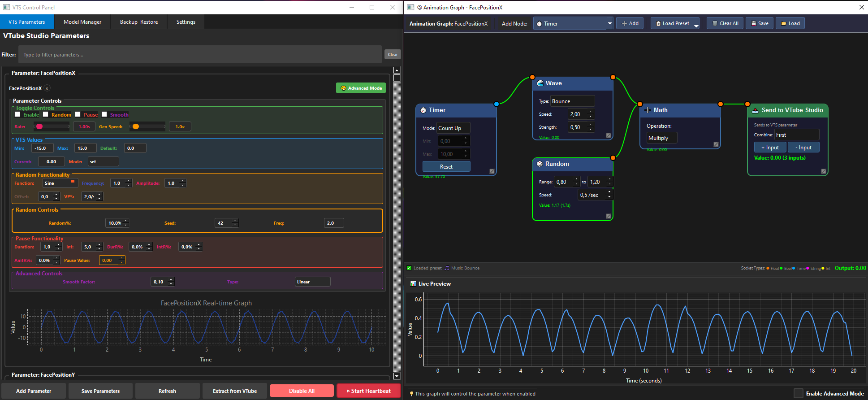Select the VTS Parameters tab
Viewport: 868px width, 400px height.
[x=27, y=22]
